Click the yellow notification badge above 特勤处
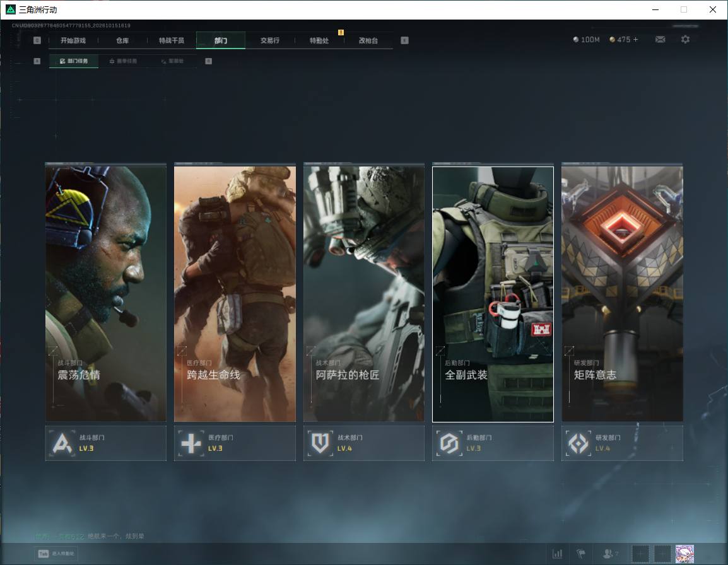This screenshot has height=565, width=728. [341, 32]
